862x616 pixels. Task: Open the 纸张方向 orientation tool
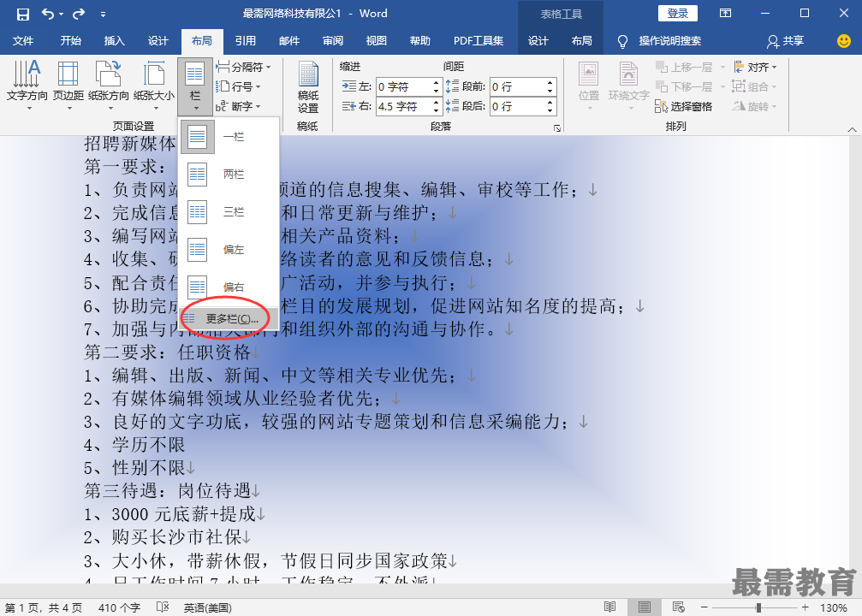109,86
